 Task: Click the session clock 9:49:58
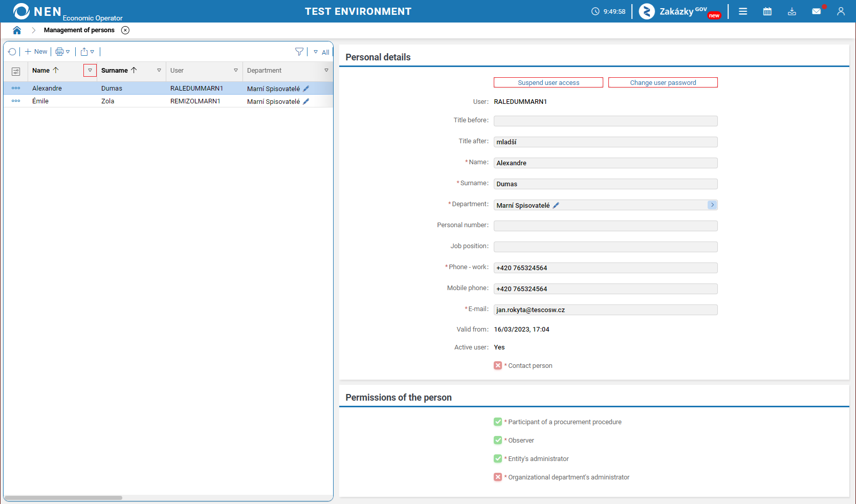coord(608,11)
